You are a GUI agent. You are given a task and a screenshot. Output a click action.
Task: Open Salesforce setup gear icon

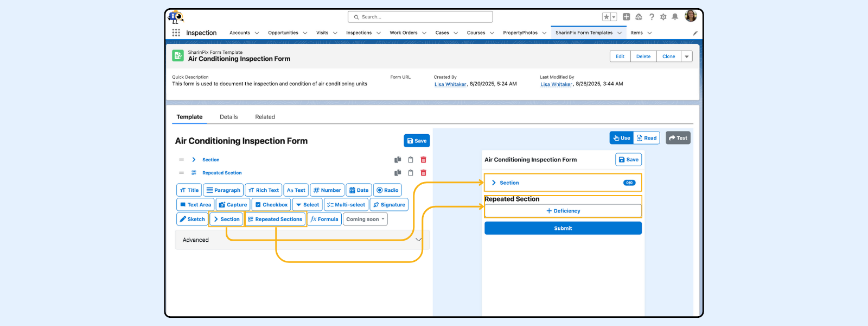(x=663, y=17)
